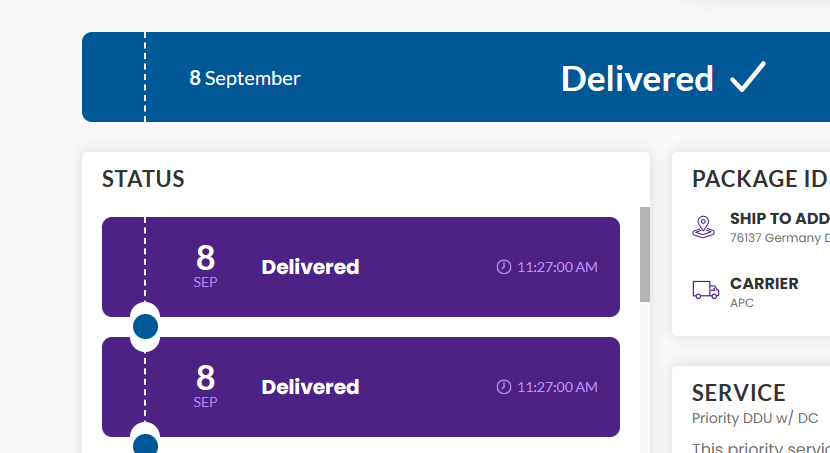Select the second Delivered status card
The width and height of the screenshot is (830, 453).
pos(360,387)
